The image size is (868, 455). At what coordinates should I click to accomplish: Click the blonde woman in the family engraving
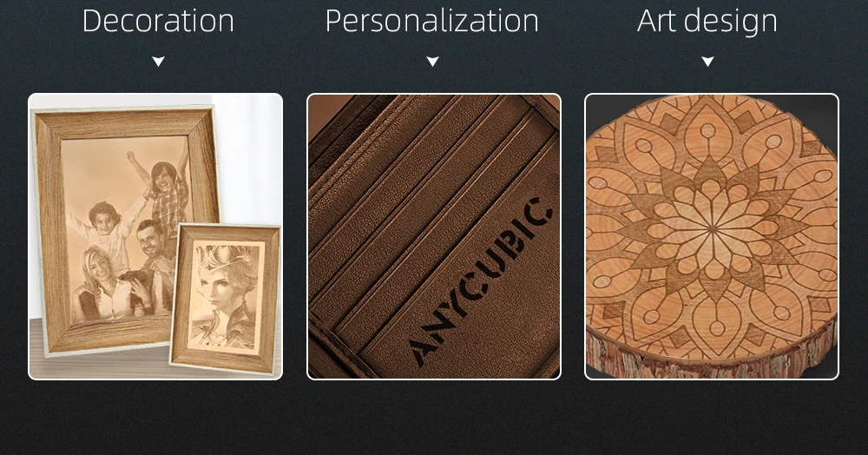pyautogui.click(x=104, y=285)
